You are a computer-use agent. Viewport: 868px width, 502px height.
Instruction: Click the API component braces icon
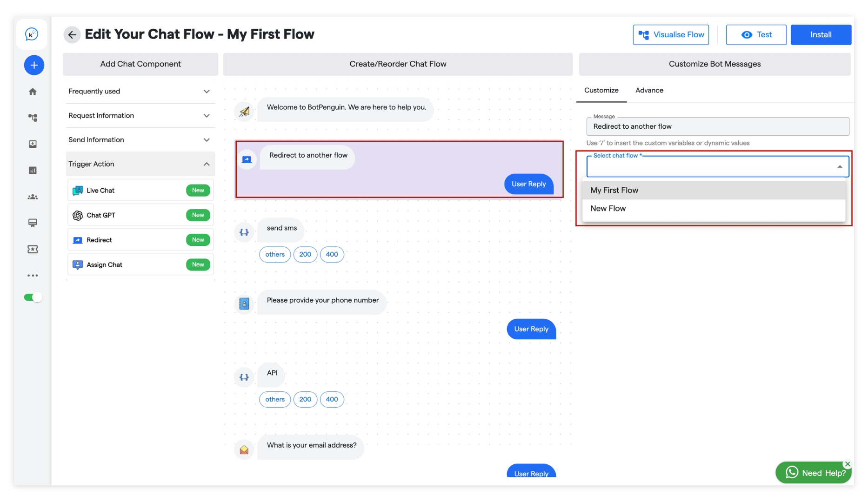244,377
